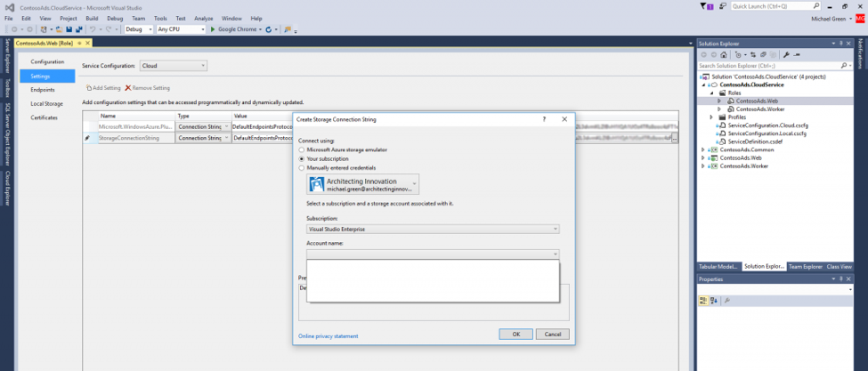Click the Cancel button in the dialog
This screenshot has width=868, height=371.
coord(553,334)
